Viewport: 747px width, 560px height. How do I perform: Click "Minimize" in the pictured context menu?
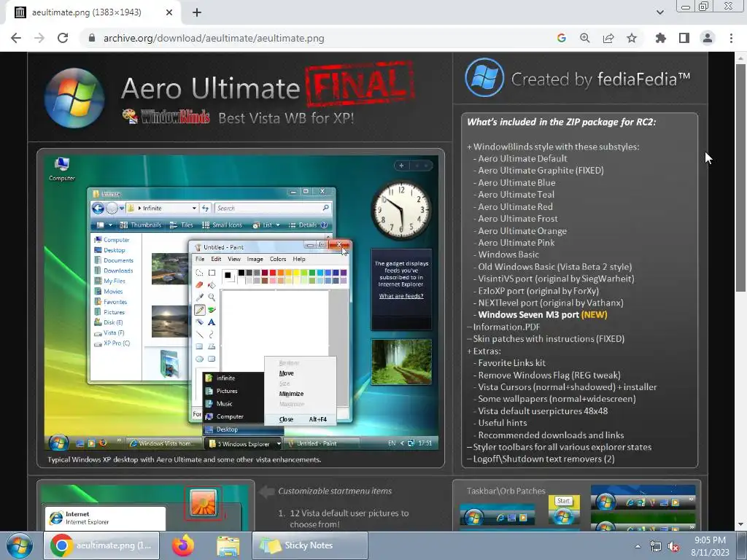coord(291,394)
